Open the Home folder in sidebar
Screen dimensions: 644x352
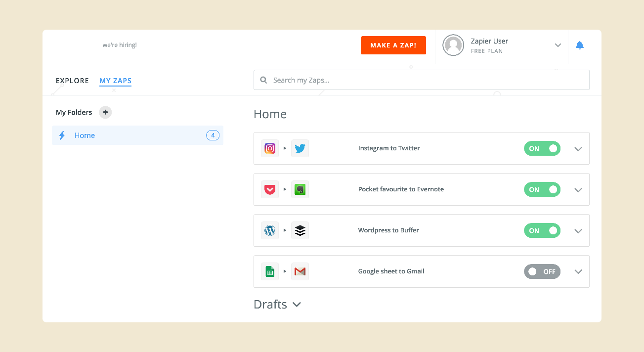pyautogui.click(x=138, y=135)
